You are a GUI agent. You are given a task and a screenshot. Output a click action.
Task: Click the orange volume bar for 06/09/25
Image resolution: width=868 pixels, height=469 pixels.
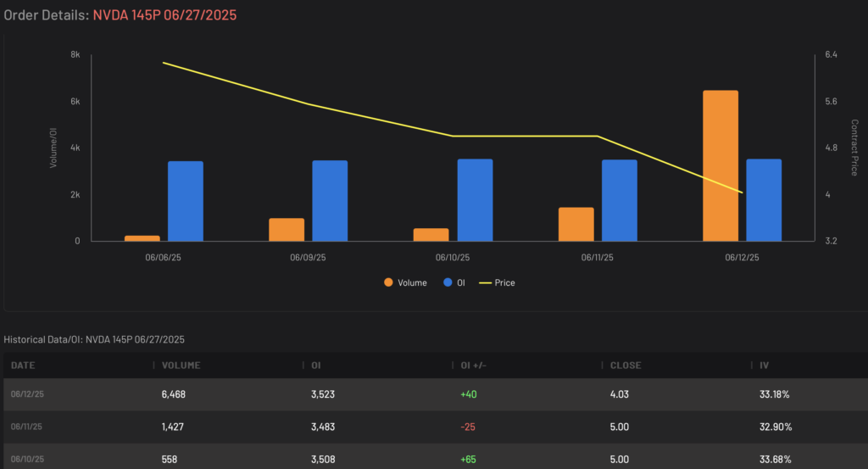[x=287, y=230]
